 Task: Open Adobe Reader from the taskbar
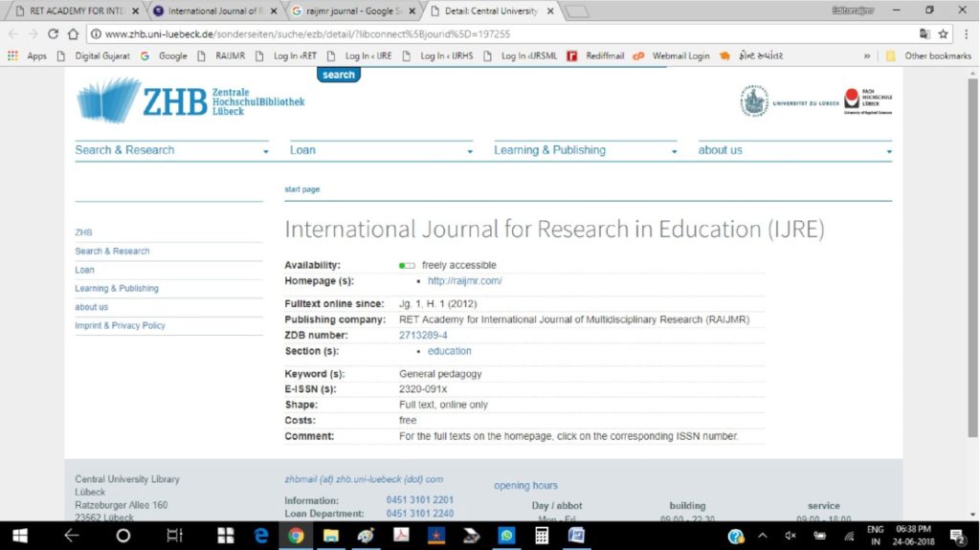point(401,536)
